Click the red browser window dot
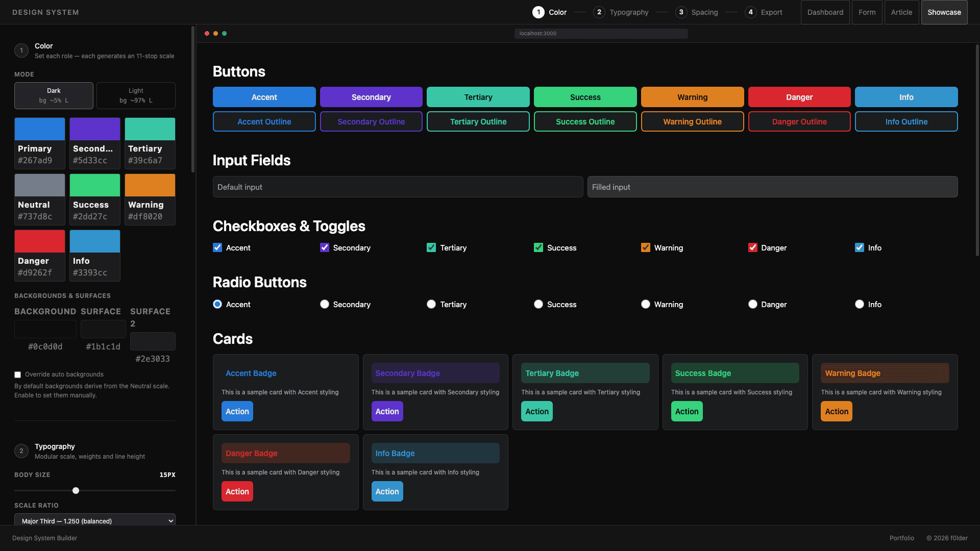 [x=207, y=33]
